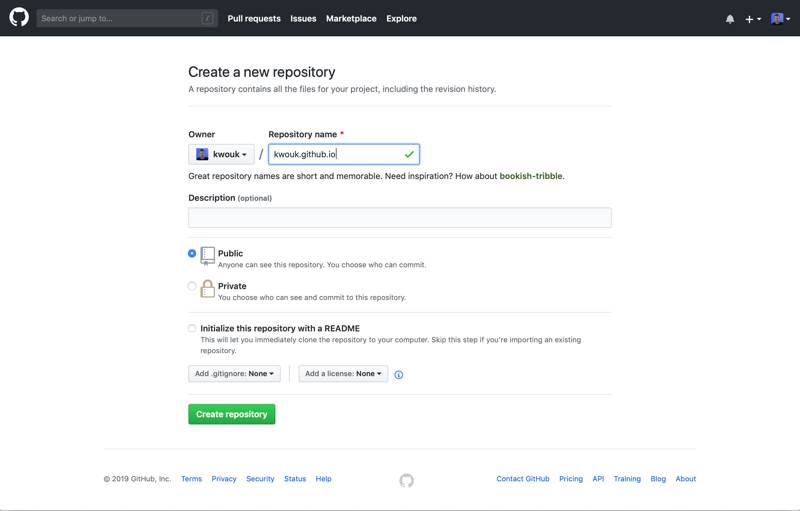800x511 pixels.
Task: Open the Pricing footer link
Action: click(571, 479)
